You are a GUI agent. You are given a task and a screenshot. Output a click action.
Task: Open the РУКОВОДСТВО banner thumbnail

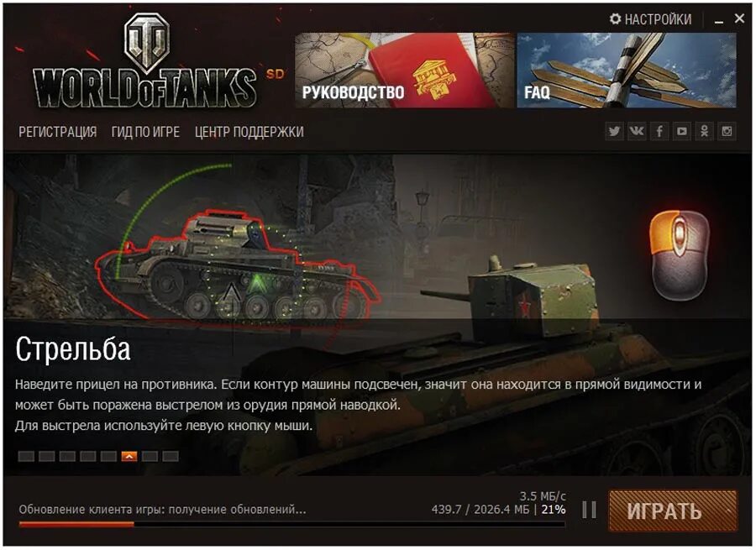[404, 71]
